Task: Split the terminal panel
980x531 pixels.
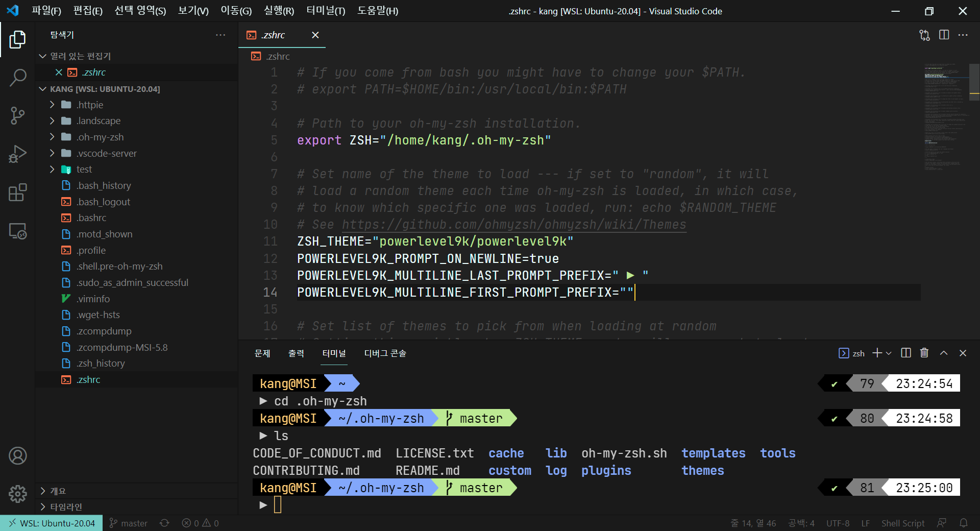Action: (x=905, y=353)
